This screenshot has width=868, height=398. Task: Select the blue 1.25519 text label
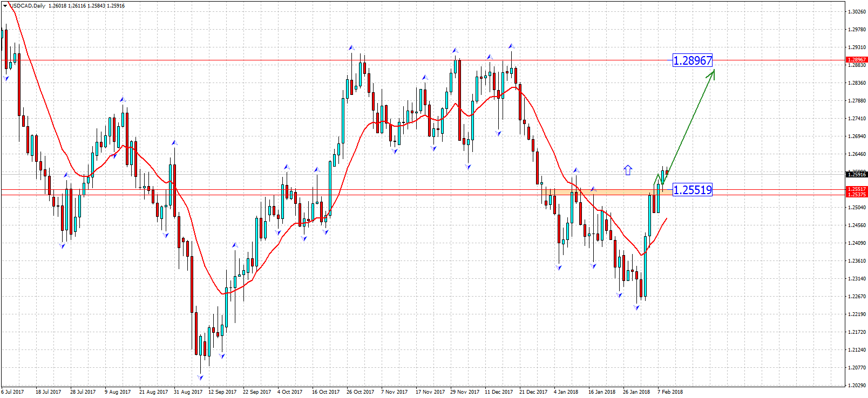point(692,190)
